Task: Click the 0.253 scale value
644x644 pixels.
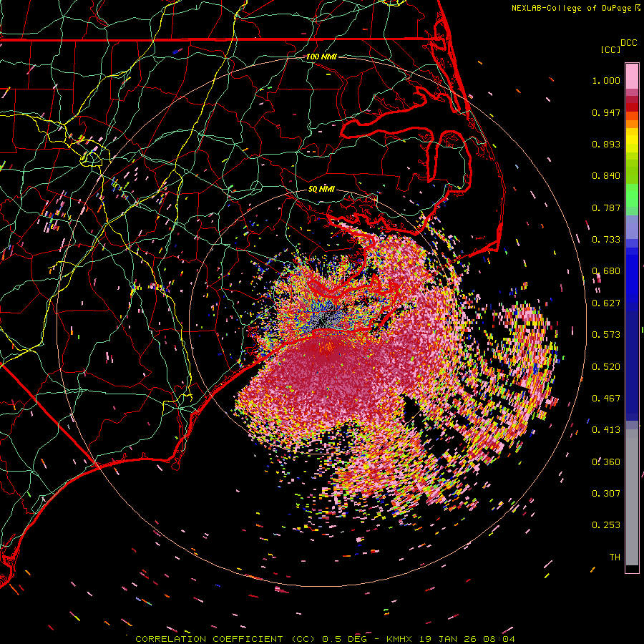Action: [606, 525]
